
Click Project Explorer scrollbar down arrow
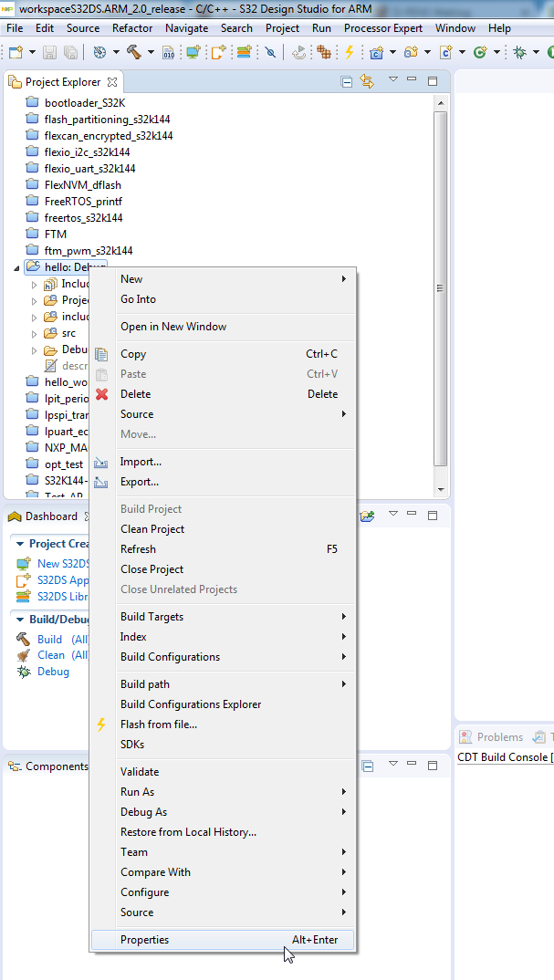(440, 489)
